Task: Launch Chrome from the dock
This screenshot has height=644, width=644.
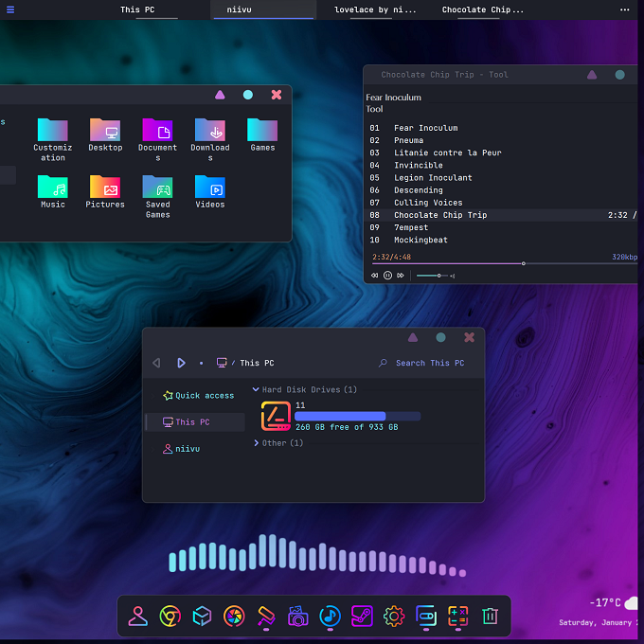Action: coord(170,617)
